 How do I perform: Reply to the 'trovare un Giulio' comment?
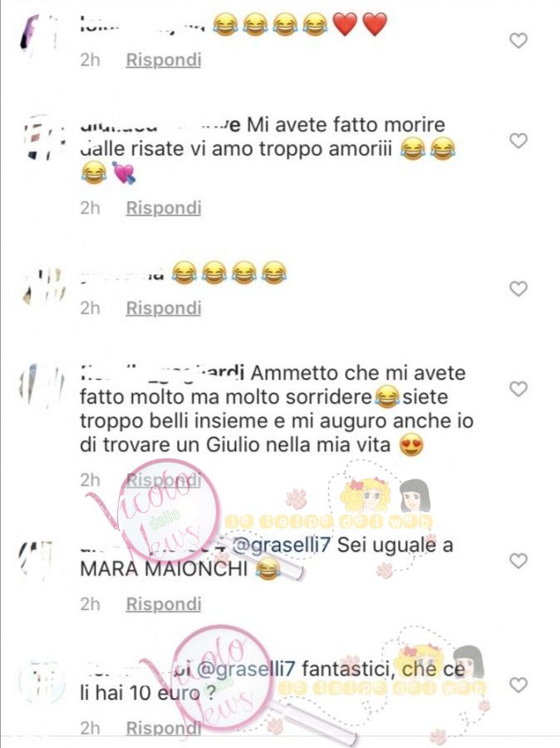164,480
